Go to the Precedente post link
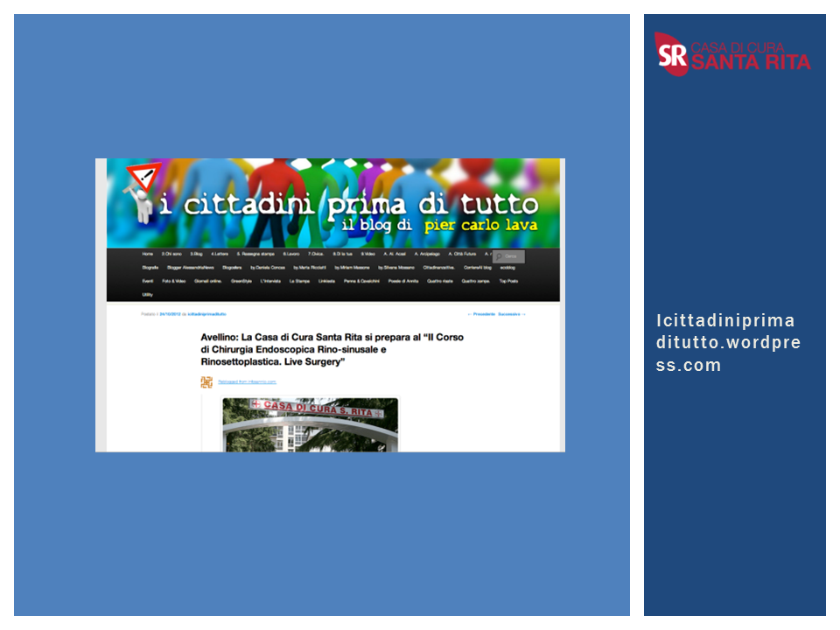 pyautogui.click(x=482, y=313)
